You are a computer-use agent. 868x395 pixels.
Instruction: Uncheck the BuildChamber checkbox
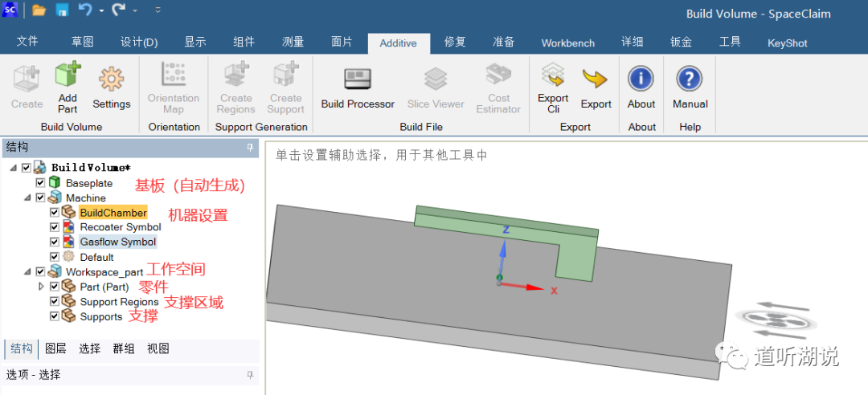point(55,213)
